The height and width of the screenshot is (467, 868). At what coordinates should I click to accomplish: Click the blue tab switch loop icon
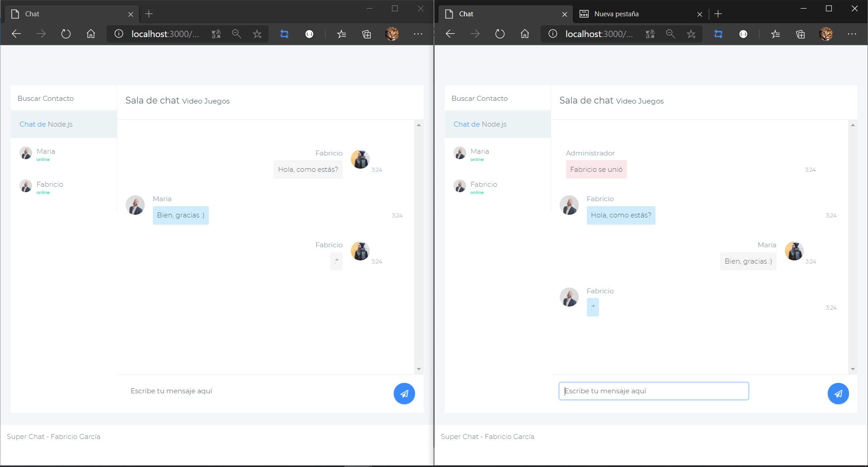(284, 33)
